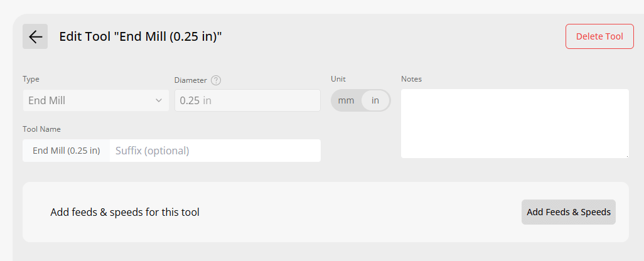This screenshot has width=644, height=261.
Task: Switch unit to mm
Action: (346, 100)
